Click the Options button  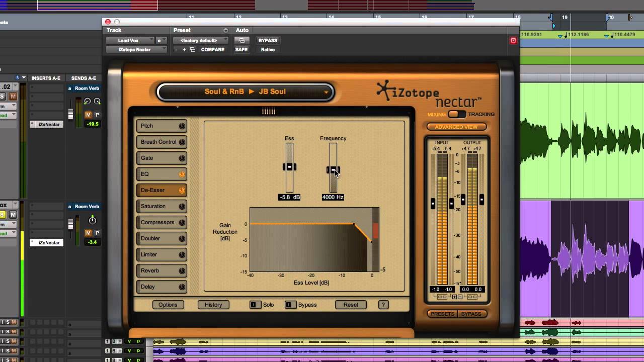168,305
